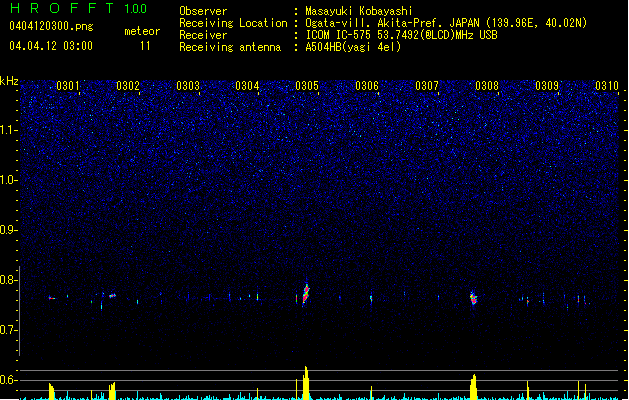This screenshot has height=400, width=629.
Task: Click the Ogata-vill. Akita-Pref. JAPAN location text
Action: click(446, 23)
